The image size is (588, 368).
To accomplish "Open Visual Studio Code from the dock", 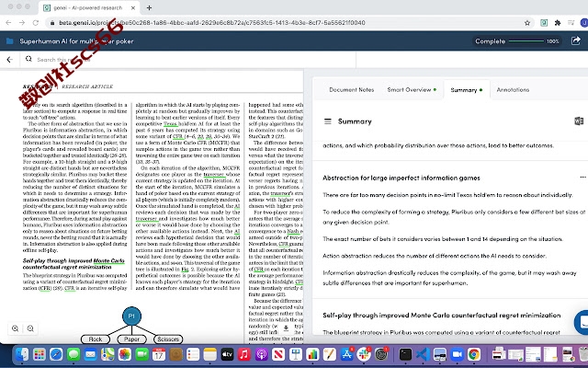I will 423,354.
